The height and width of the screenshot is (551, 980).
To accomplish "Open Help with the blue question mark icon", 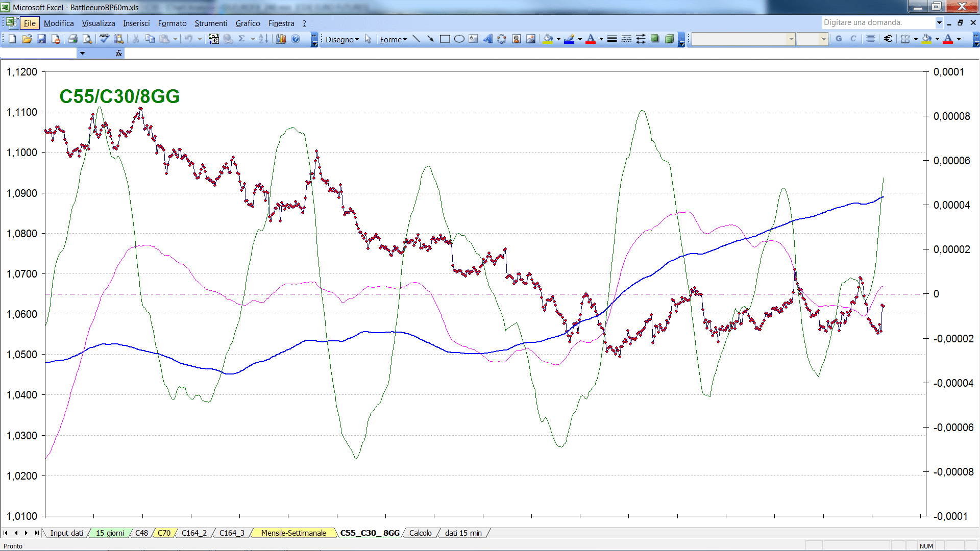I will (296, 39).
